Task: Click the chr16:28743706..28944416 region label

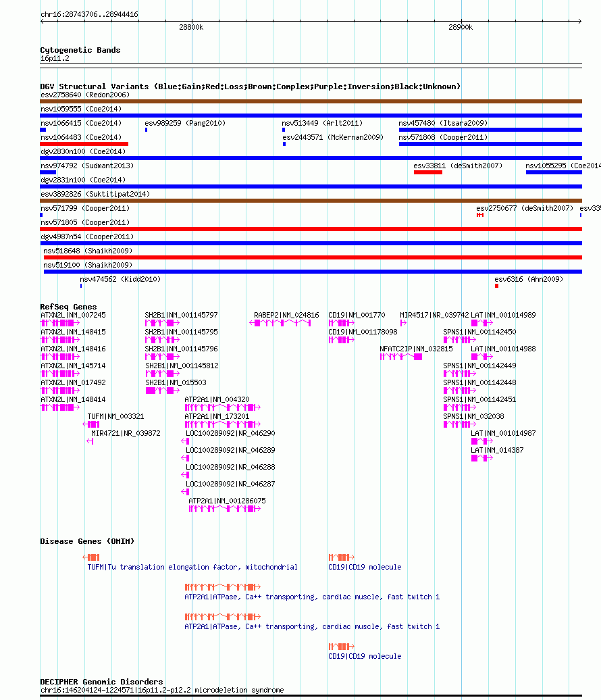Action: click(x=89, y=14)
